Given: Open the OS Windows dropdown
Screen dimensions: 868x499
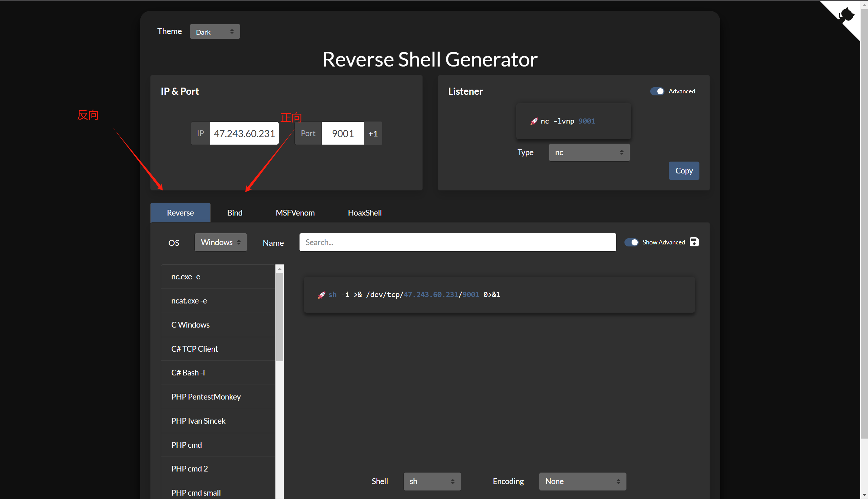Looking at the screenshot, I should coord(220,242).
